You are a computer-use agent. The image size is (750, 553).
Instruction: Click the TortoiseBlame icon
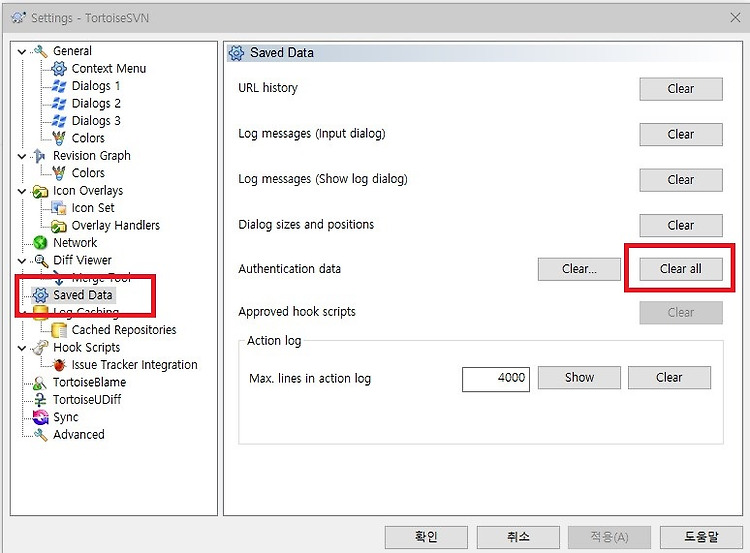coord(40,382)
